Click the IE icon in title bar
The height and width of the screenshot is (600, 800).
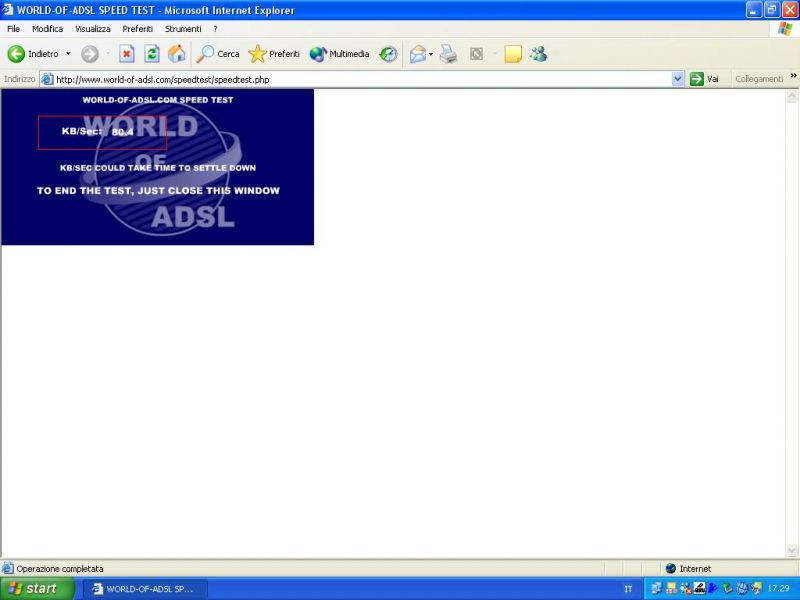[x=8, y=10]
